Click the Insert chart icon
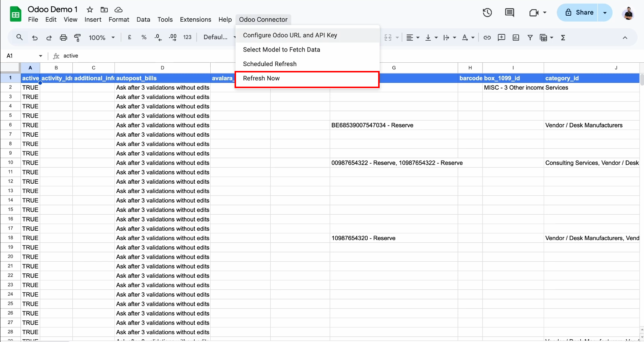The height and width of the screenshot is (342, 644). click(x=516, y=38)
